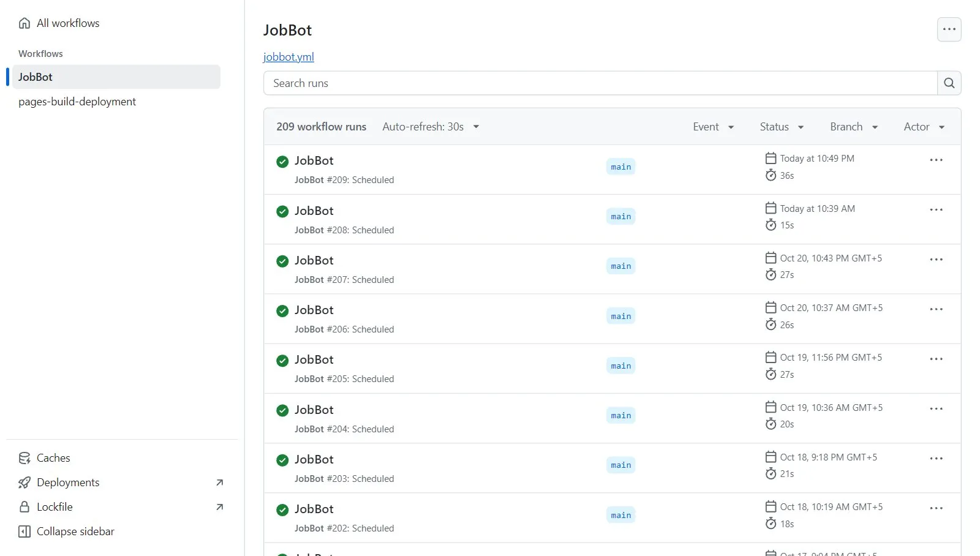Open JobBot run #207 title link

(314, 260)
